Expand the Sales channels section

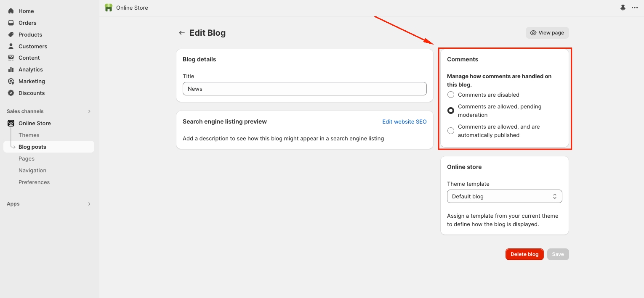[x=89, y=111]
